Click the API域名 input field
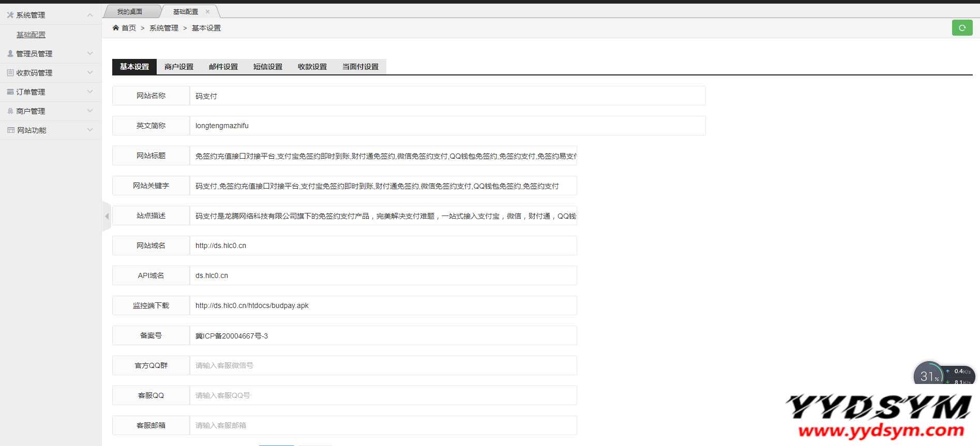 [383, 275]
